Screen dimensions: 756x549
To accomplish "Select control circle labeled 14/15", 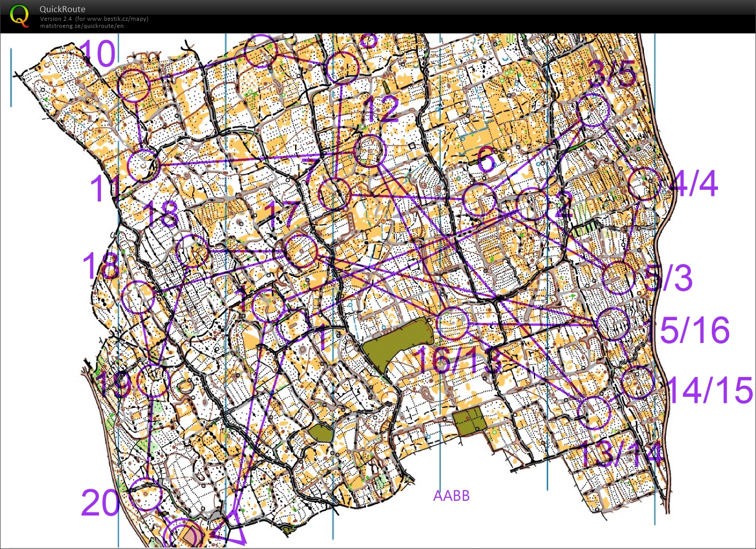I will tap(637, 382).
